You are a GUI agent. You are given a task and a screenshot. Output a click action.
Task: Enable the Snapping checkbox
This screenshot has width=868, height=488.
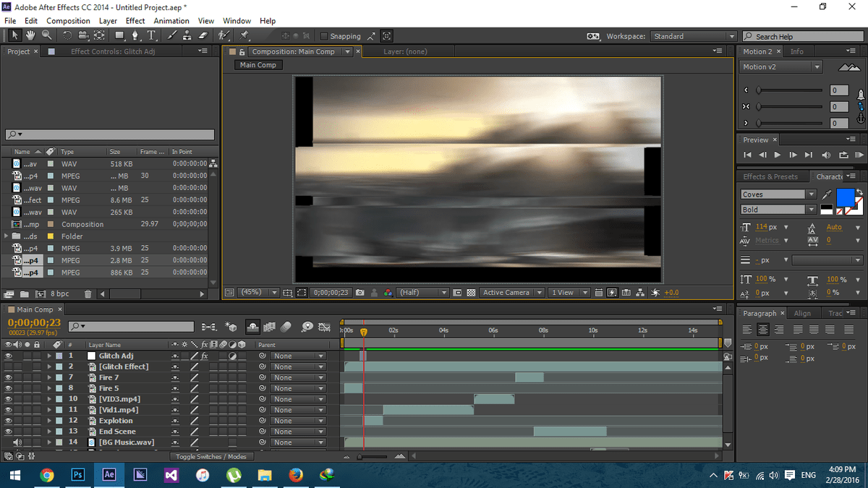pyautogui.click(x=323, y=36)
